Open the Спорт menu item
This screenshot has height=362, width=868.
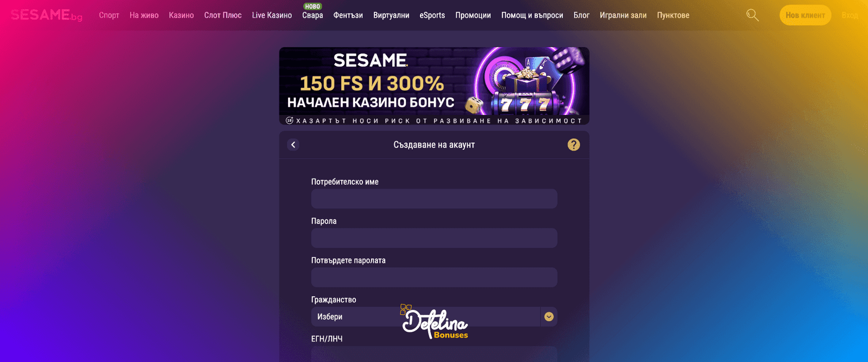[x=109, y=15]
